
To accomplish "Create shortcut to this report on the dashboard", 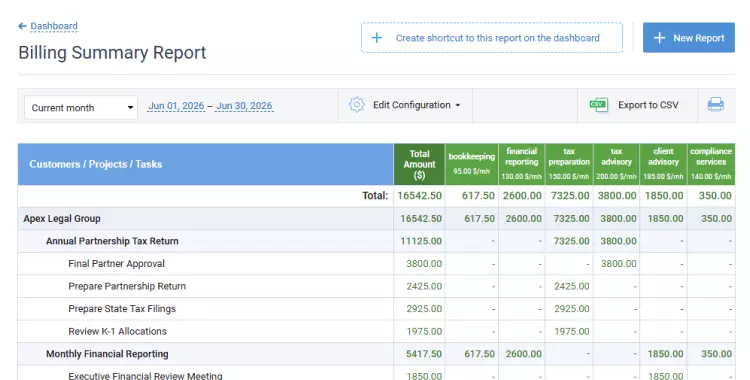I will pos(492,38).
